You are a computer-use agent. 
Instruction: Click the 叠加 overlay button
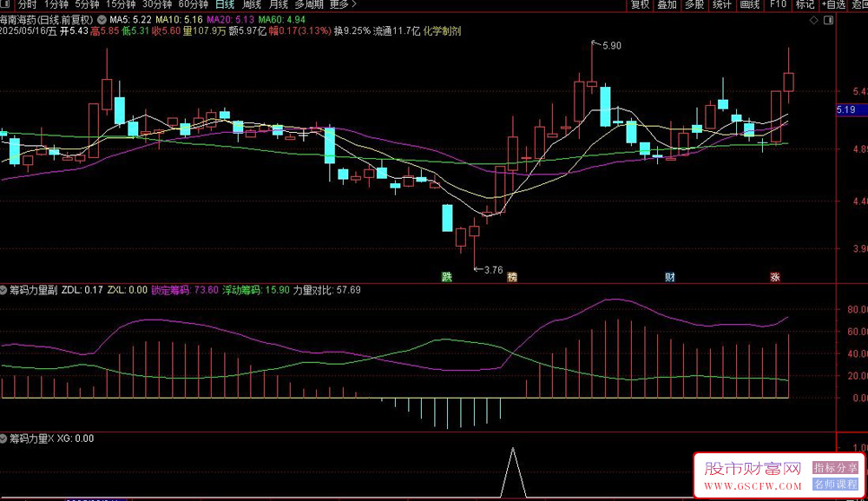[667, 4]
